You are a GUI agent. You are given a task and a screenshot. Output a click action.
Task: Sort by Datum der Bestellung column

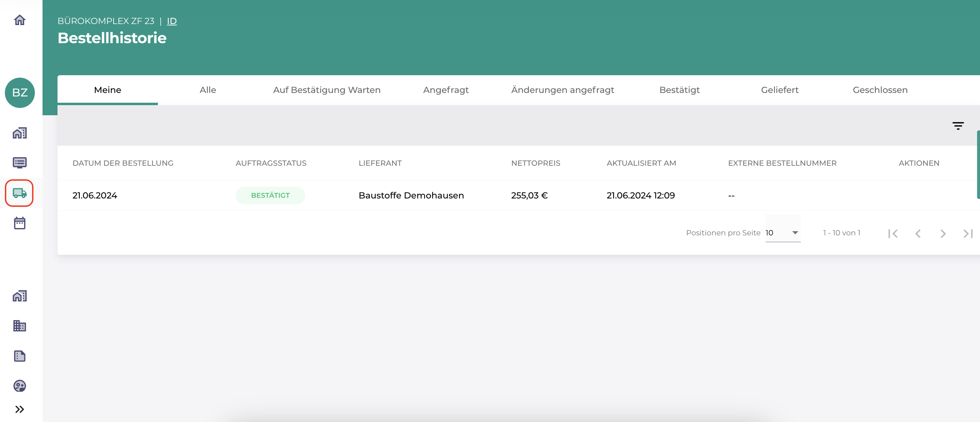point(123,163)
